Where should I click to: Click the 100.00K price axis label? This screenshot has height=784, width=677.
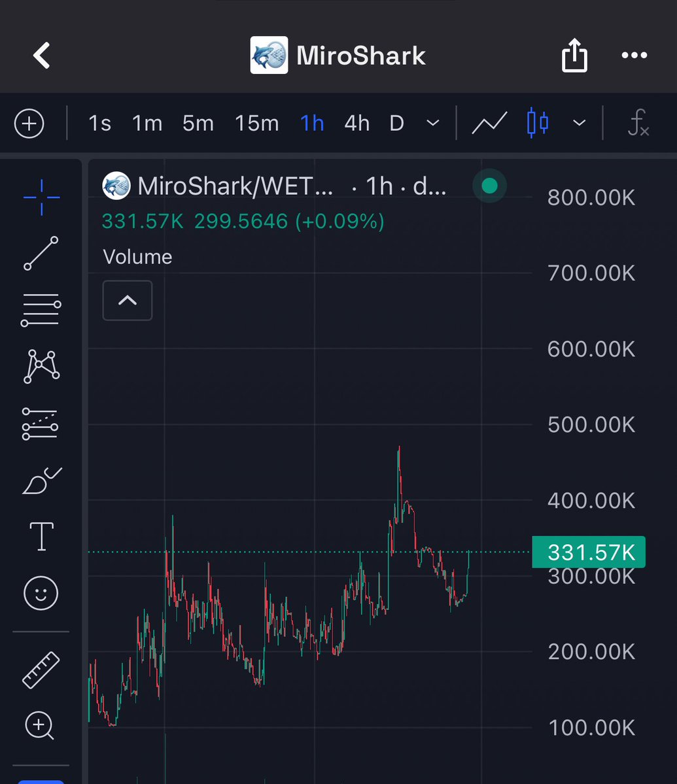[x=591, y=728]
